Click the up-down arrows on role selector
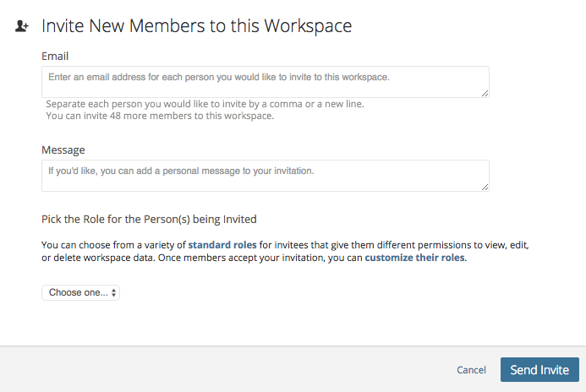The width and height of the screenshot is (586, 392). click(x=113, y=292)
